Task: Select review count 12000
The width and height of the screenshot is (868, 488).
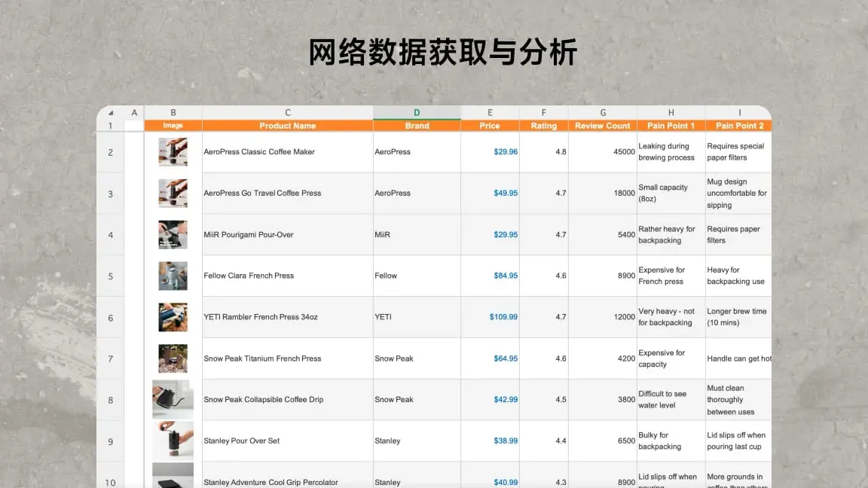Action: point(603,317)
